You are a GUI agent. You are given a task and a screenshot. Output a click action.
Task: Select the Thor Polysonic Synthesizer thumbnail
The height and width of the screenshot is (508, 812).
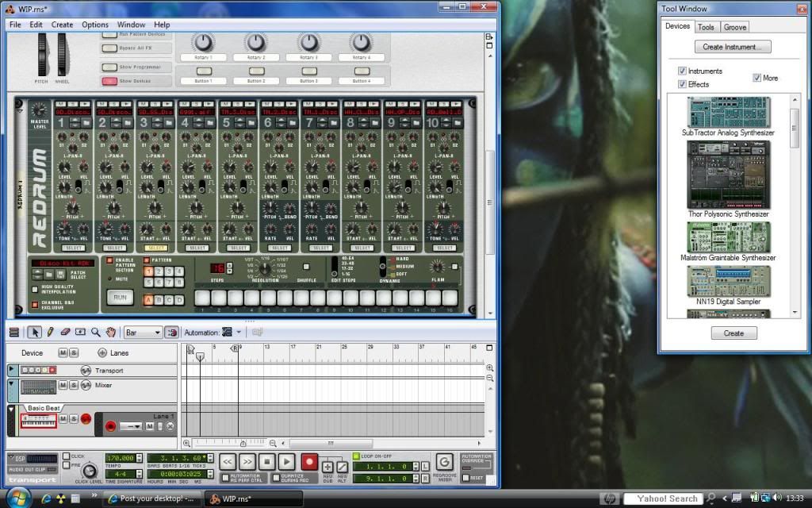point(728,175)
